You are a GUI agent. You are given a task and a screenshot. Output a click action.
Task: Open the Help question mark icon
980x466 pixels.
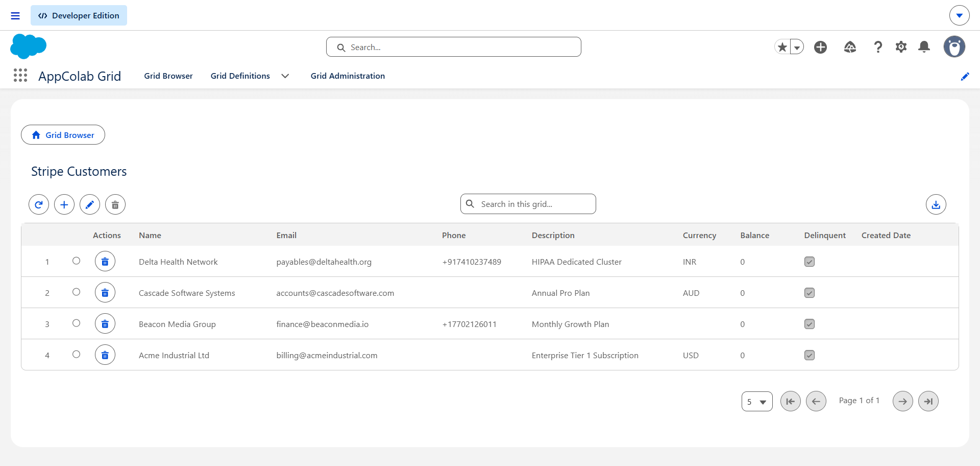(x=878, y=47)
